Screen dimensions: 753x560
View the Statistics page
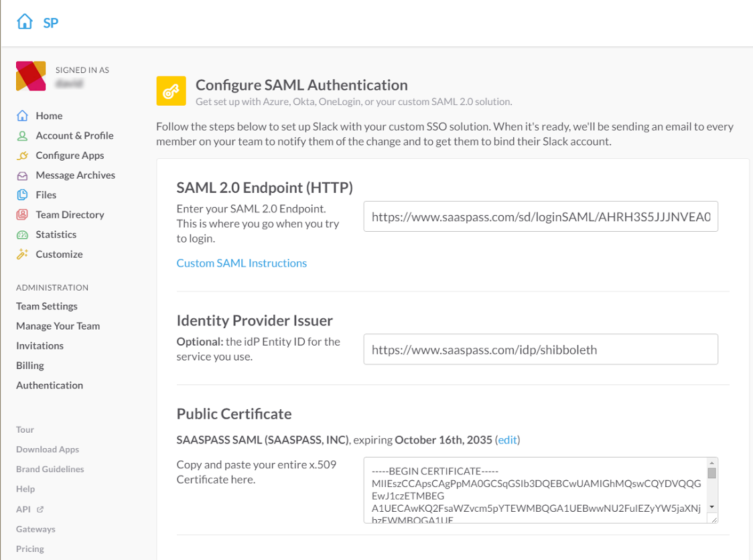click(x=56, y=234)
